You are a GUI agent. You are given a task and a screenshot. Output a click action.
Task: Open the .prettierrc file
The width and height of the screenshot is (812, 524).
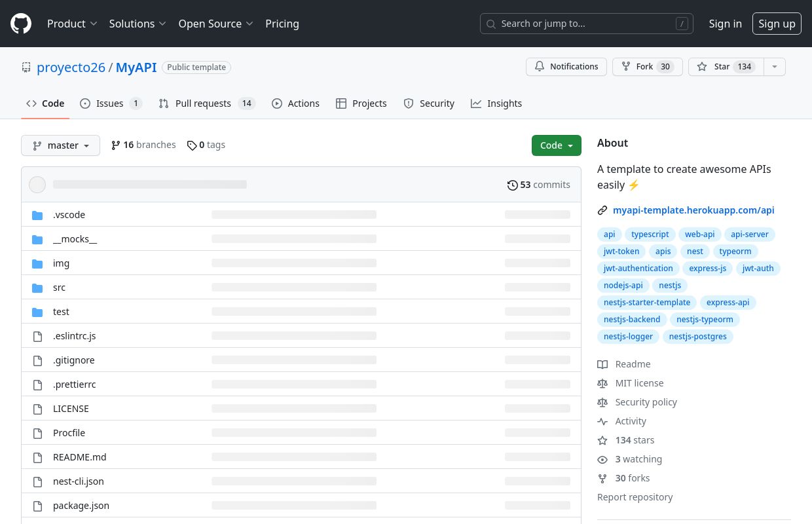pyautogui.click(x=75, y=384)
